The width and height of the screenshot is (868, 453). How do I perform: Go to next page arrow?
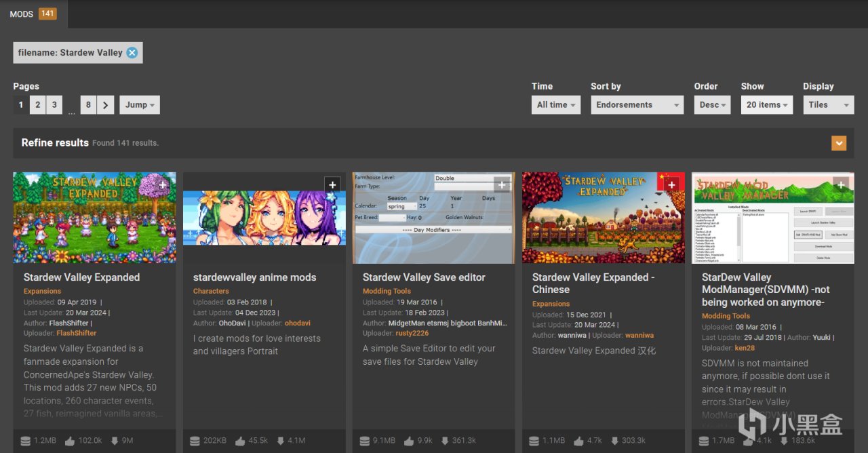(105, 104)
